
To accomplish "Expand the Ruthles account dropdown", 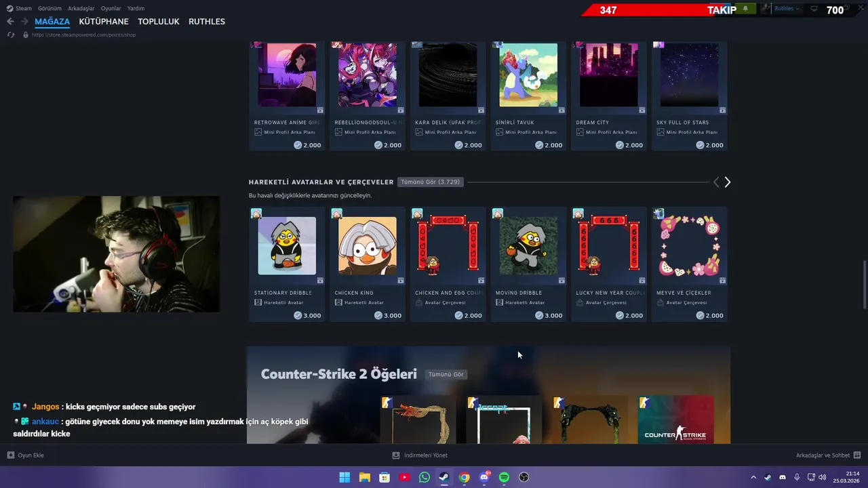I will [786, 9].
